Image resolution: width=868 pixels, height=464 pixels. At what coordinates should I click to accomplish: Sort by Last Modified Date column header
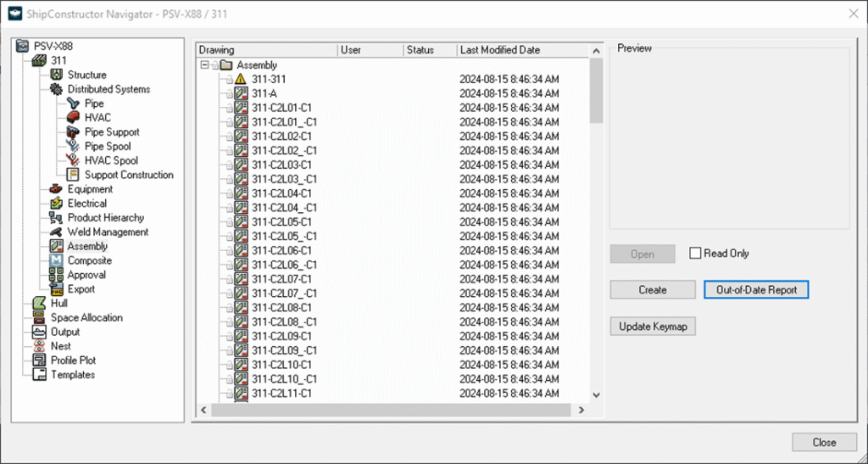tap(523, 50)
